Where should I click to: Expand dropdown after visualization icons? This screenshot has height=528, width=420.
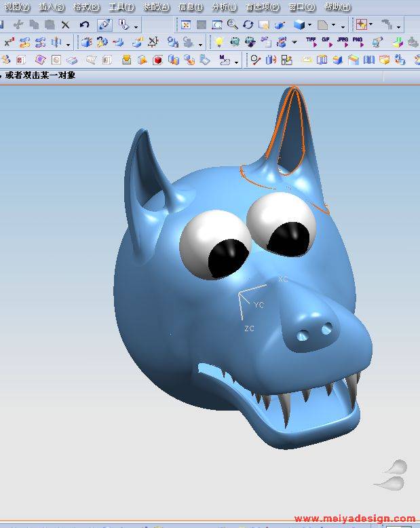(294, 42)
